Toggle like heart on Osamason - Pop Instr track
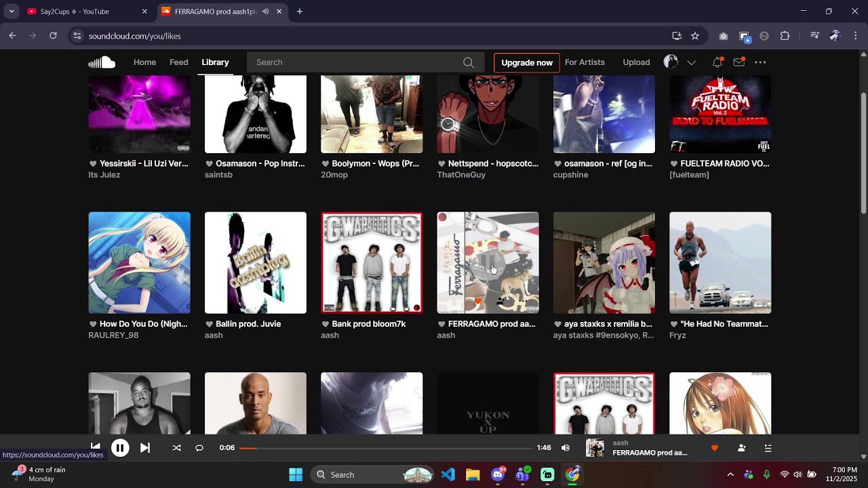Image resolution: width=868 pixels, height=488 pixels. click(210, 164)
